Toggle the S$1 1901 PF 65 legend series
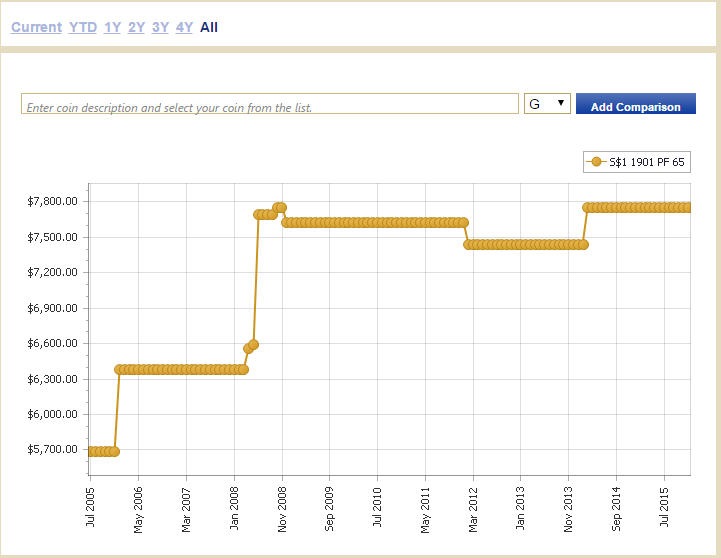Viewport: 721px width, 558px height. pyautogui.click(x=637, y=162)
